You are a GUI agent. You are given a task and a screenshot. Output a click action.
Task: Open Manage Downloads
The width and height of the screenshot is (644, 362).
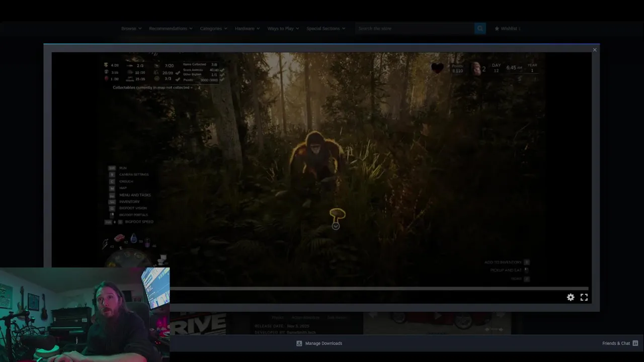click(319, 343)
